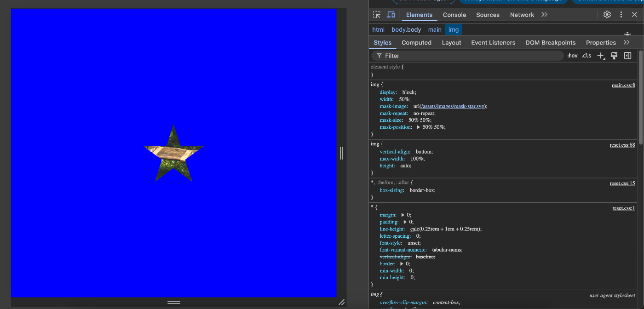
Task: Select the html breadcrumb node
Action: click(x=378, y=29)
